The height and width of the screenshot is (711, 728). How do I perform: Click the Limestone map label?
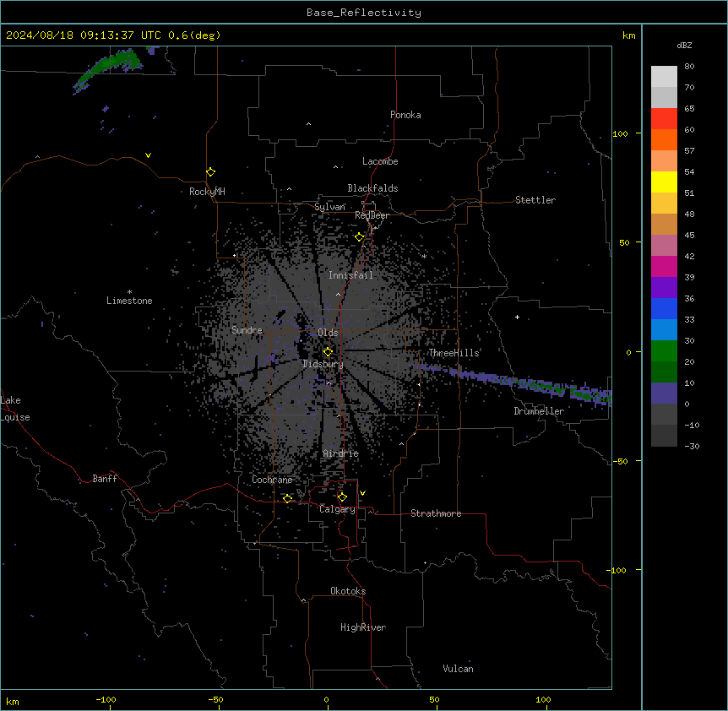pyautogui.click(x=129, y=301)
